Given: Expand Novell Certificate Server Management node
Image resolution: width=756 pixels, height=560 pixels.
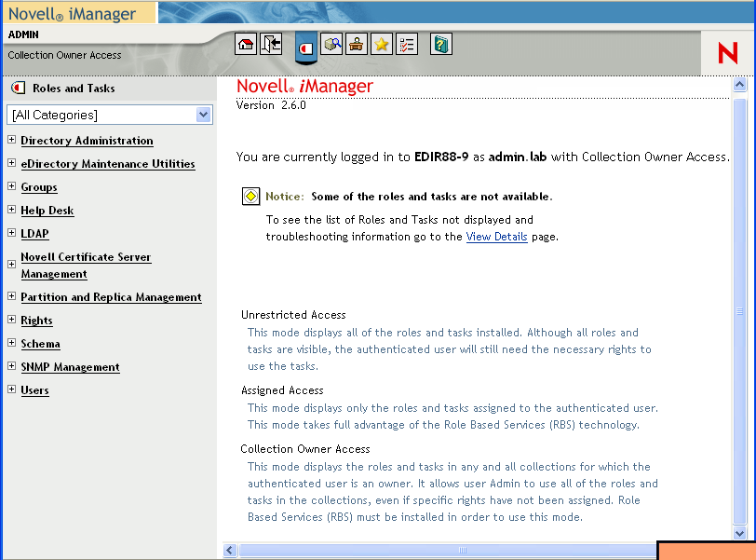Looking at the screenshot, I should pos(12,265).
